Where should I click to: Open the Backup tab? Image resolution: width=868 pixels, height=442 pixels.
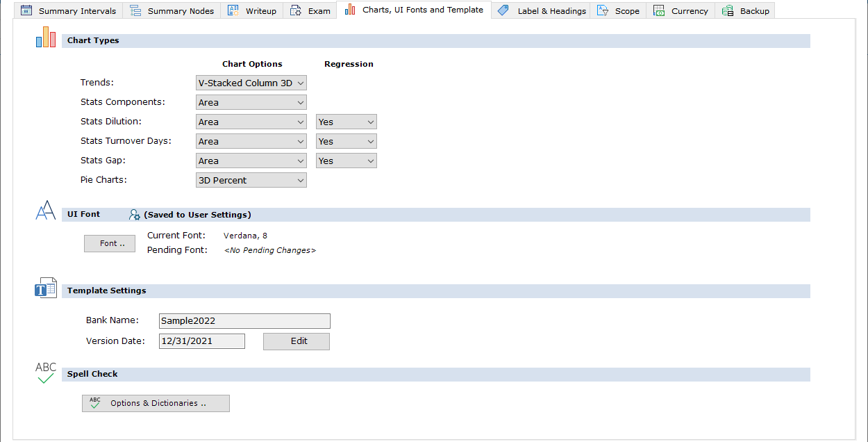(745, 11)
